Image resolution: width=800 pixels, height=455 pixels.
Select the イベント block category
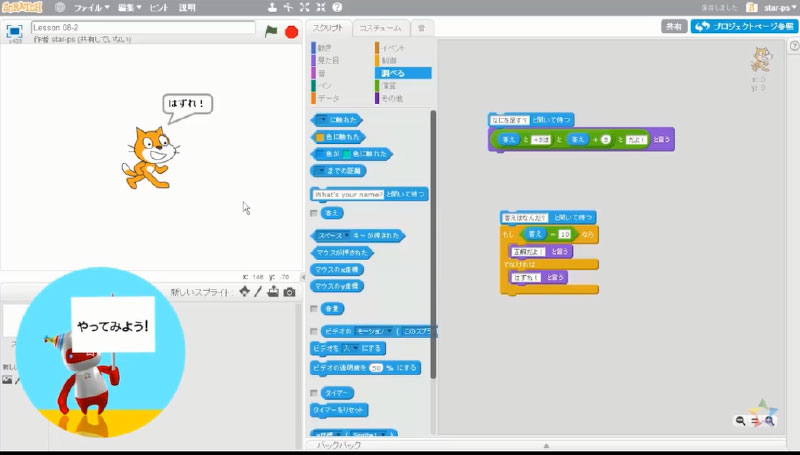(393, 47)
